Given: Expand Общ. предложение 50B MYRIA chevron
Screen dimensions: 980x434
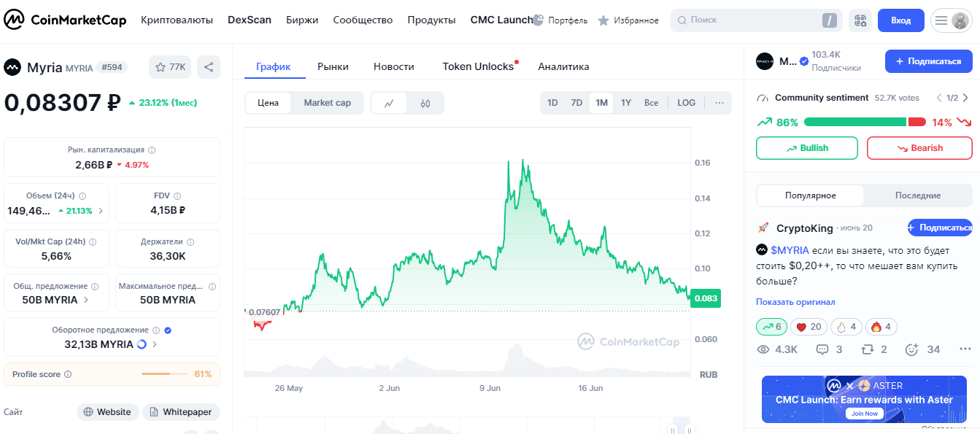Looking at the screenshot, I should tap(86, 300).
